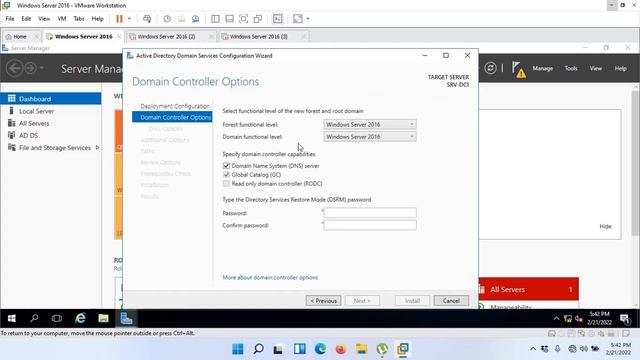Open Server Manager Help menu

[620, 69]
